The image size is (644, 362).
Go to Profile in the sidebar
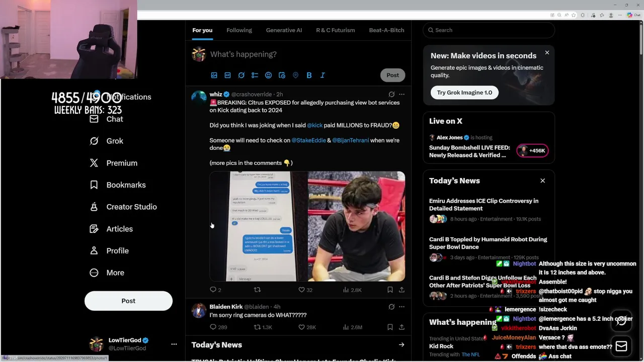pos(109,250)
